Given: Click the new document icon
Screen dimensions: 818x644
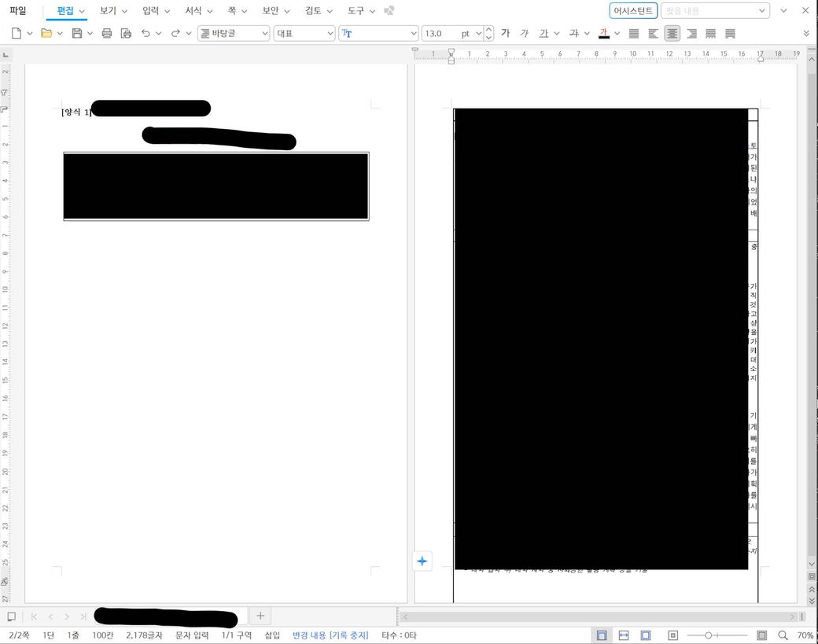Looking at the screenshot, I should coord(17,33).
